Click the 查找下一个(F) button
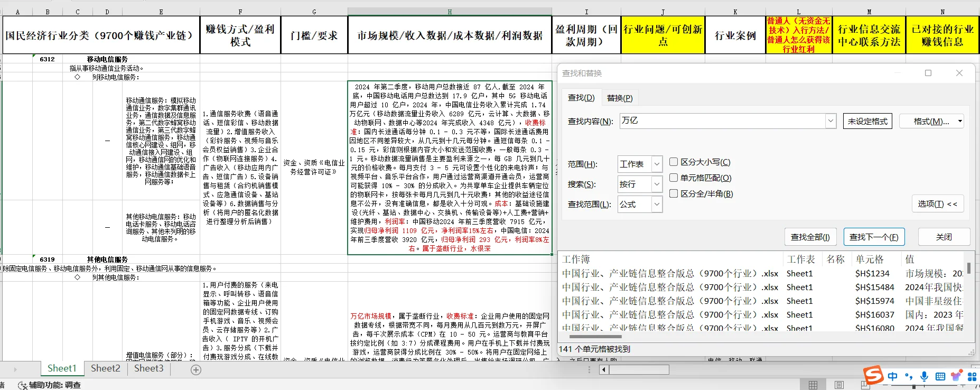 click(x=874, y=237)
